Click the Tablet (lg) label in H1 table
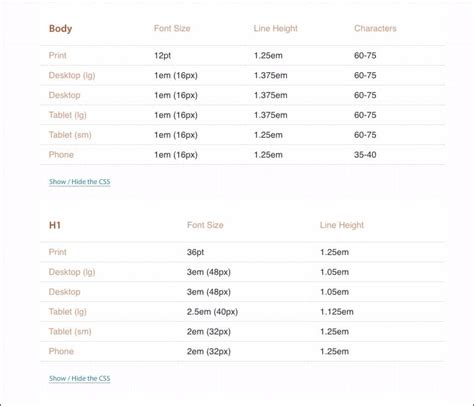This screenshot has height=406, width=474. (68, 312)
